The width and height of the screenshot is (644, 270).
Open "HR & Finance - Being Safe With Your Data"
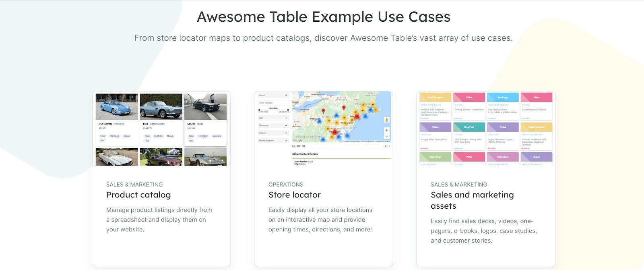click(469, 136)
